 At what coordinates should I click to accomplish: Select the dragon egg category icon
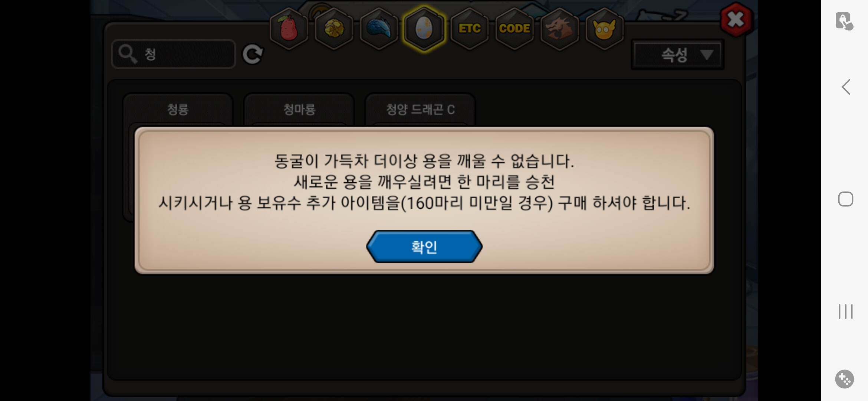(x=424, y=28)
